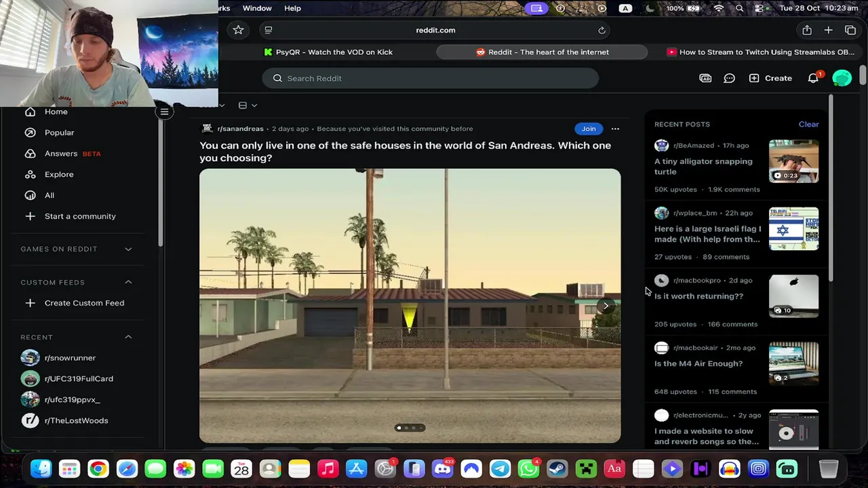Open Steam from the dock
This screenshot has width=868, height=488.
[557, 469]
